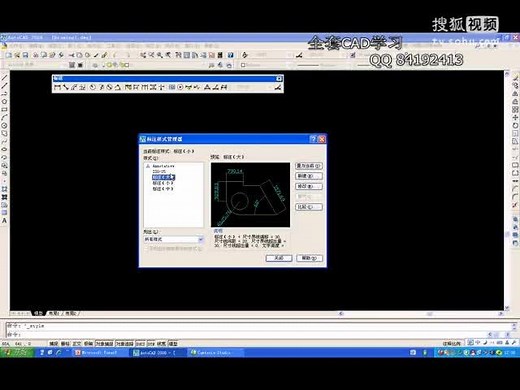Viewport: 520px width, 390px height.
Task: Switch to Microsoft PowerPoint taskbar item
Action: [100, 352]
